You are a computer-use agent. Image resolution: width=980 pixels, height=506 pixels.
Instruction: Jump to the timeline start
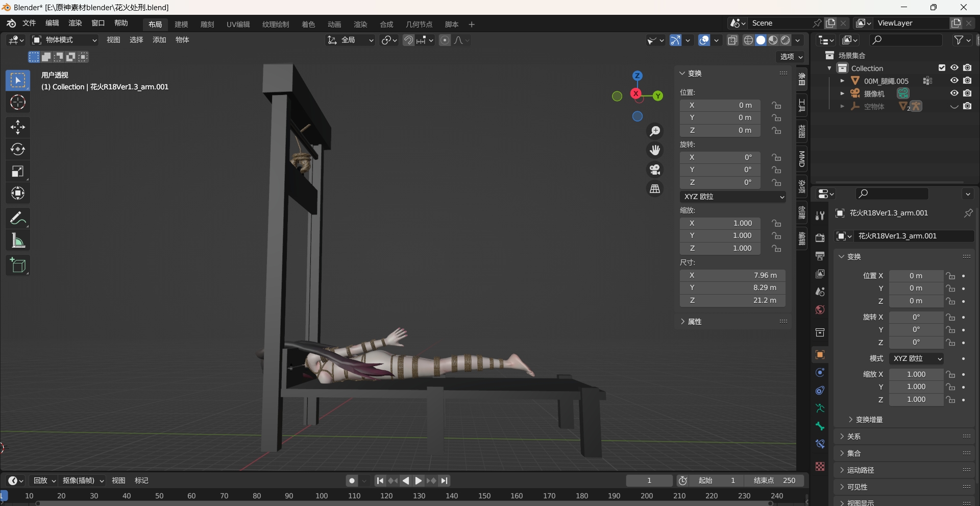click(x=380, y=481)
